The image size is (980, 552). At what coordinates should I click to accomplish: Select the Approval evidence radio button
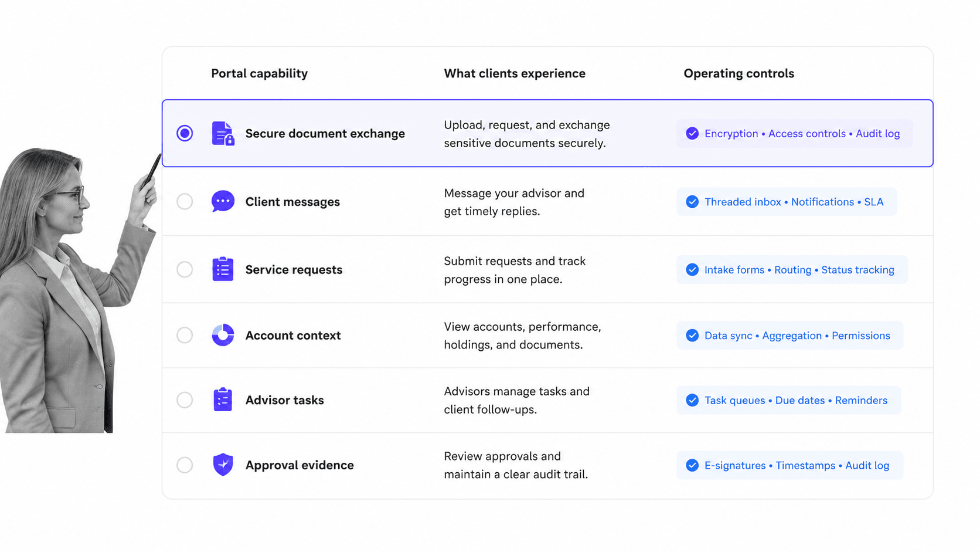(x=185, y=465)
